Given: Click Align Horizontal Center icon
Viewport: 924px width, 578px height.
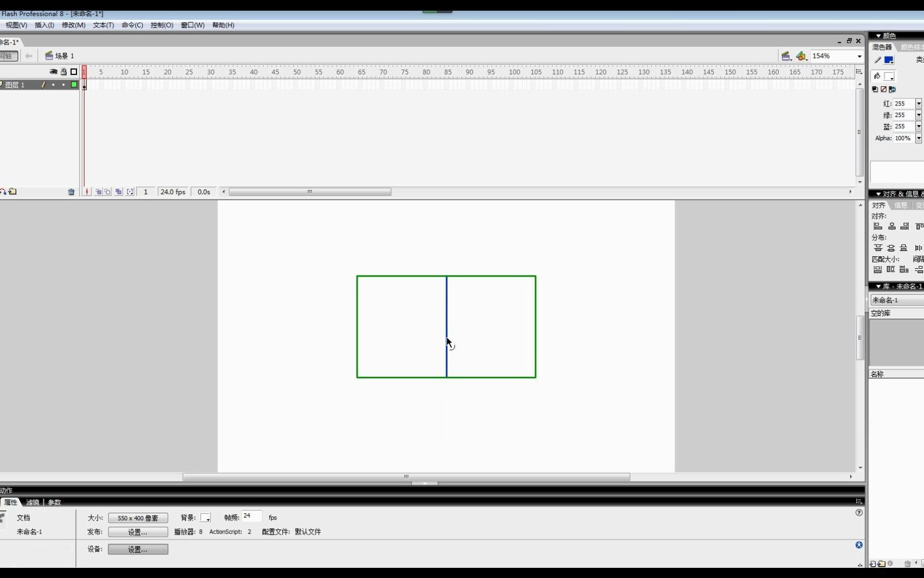Looking at the screenshot, I should [891, 226].
